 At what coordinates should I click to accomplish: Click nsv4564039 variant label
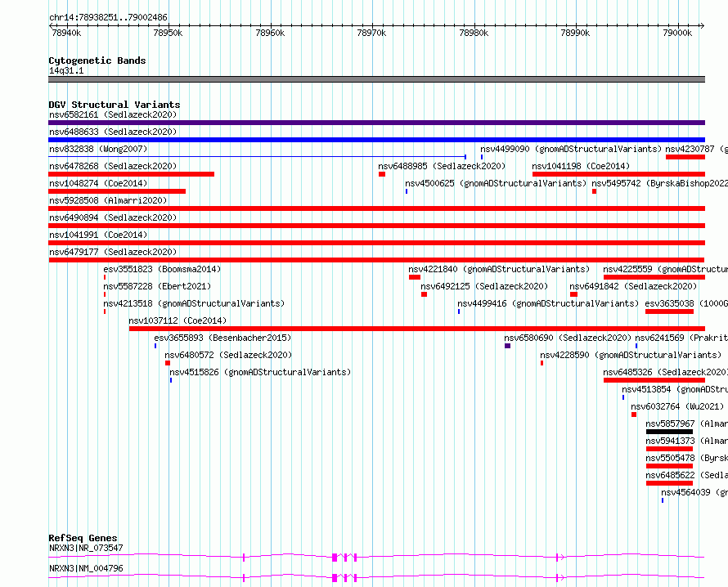[x=694, y=492]
